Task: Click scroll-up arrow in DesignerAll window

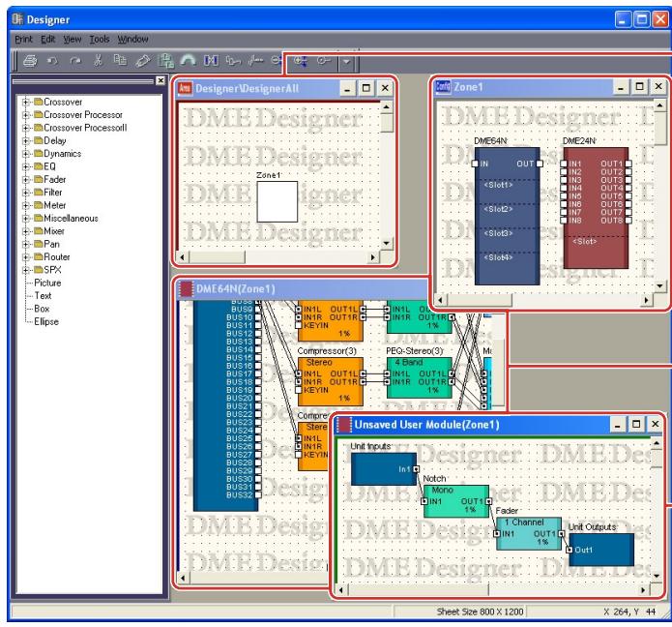Action: tap(387, 105)
